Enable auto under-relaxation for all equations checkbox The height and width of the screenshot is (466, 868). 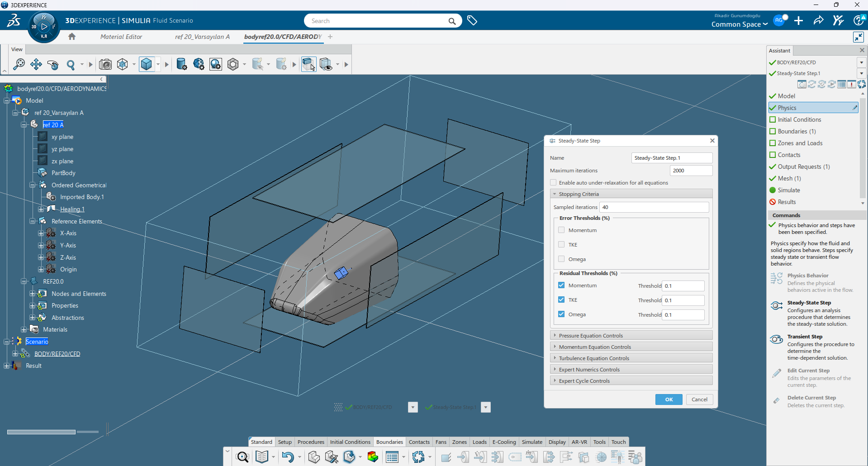click(x=553, y=183)
